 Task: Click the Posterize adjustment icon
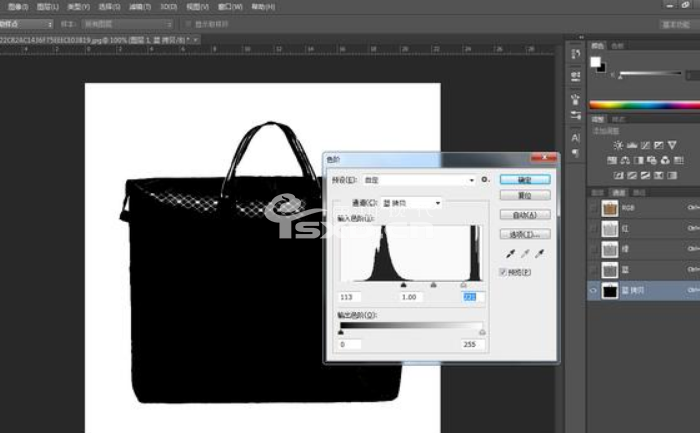pos(632,175)
